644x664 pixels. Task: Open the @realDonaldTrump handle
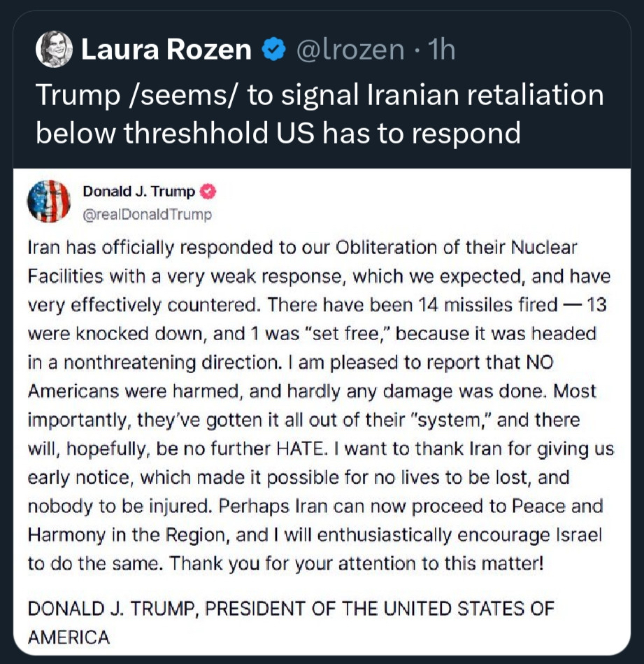coord(147,213)
